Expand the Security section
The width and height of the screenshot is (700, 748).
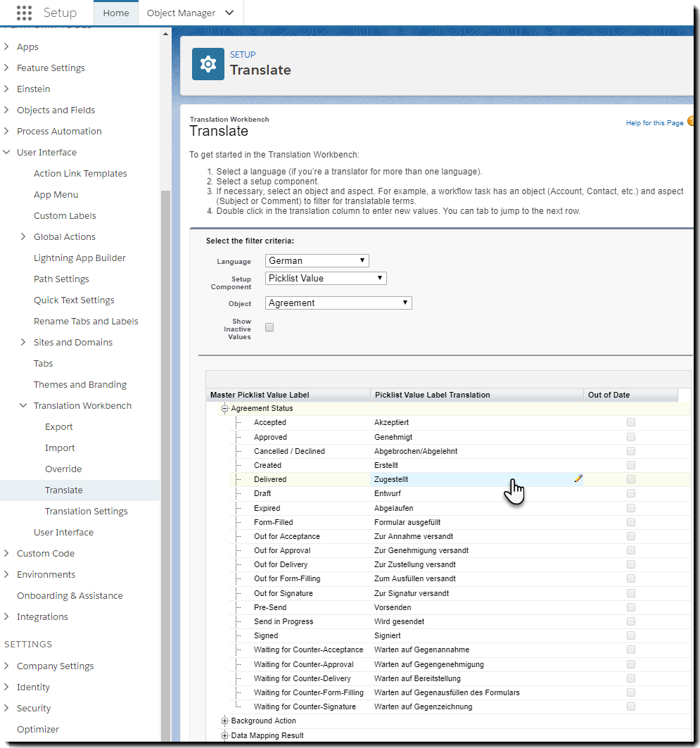pos(6,708)
